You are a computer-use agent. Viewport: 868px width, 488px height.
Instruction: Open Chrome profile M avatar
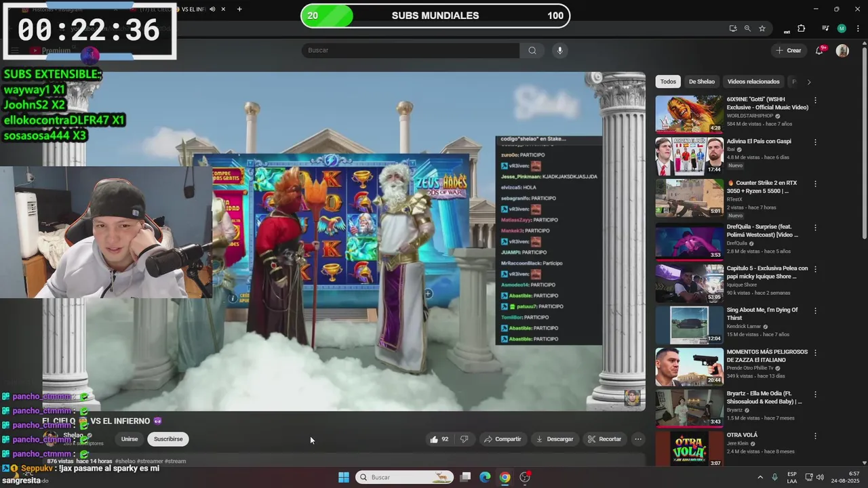click(842, 28)
